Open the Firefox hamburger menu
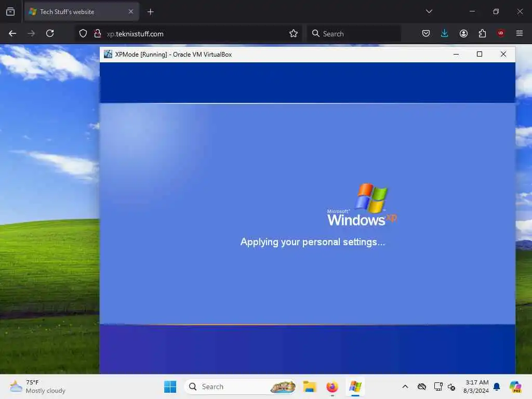This screenshot has height=399, width=532. point(519,33)
